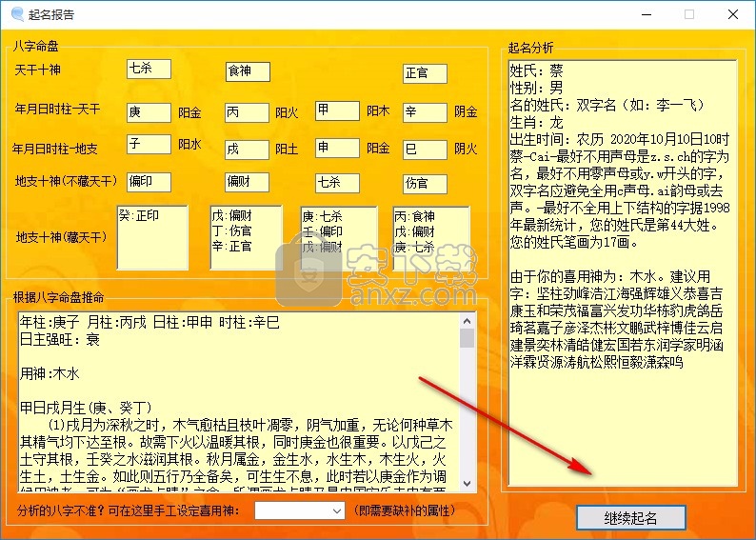Click the 申 earthly branch field
The height and width of the screenshot is (540, 756).
tap(337, 148)
